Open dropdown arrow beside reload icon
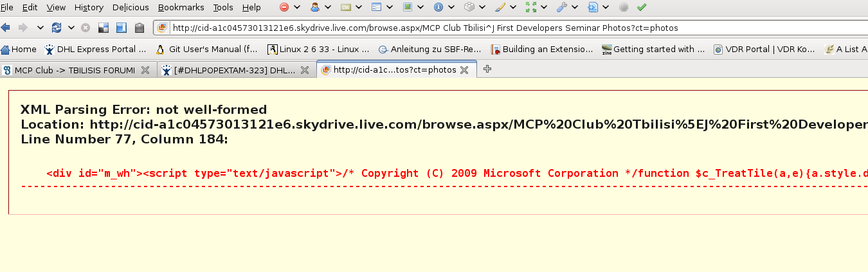 tap(70, 28)
